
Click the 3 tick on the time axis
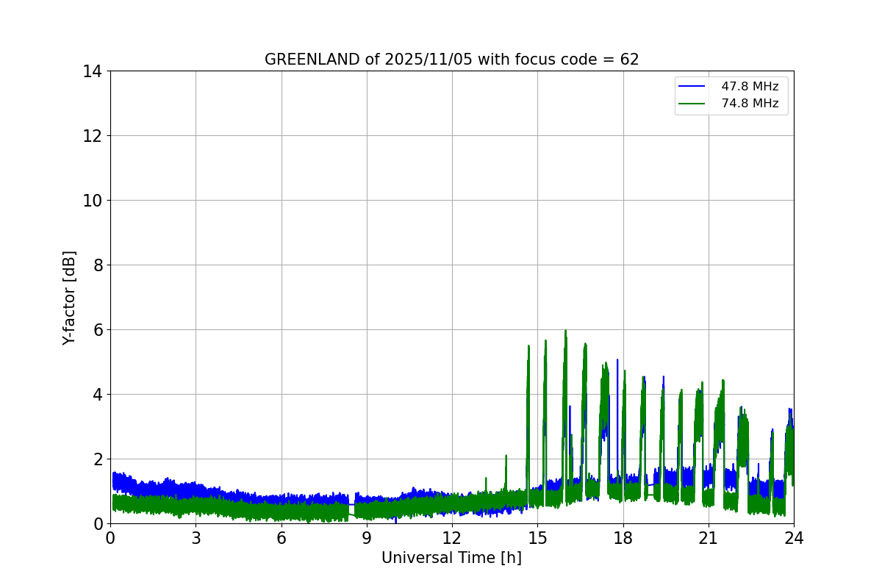pos(196,538)
